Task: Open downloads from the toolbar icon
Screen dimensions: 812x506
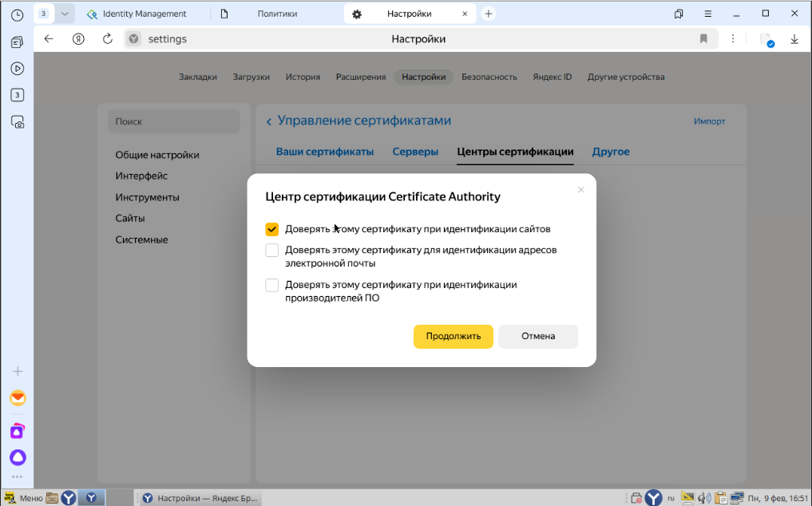Action: [794, 38]
